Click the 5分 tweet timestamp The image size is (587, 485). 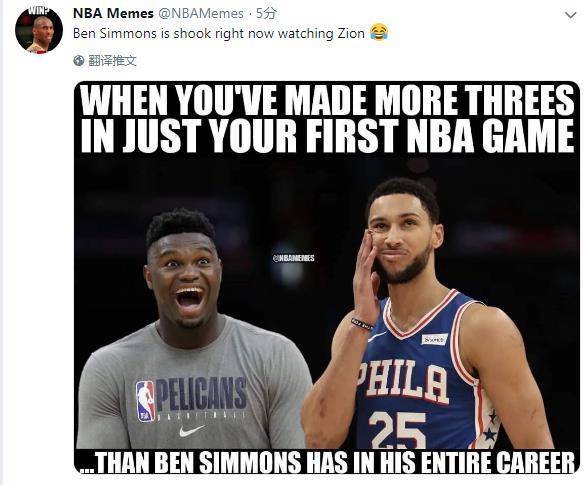point(266,14)
